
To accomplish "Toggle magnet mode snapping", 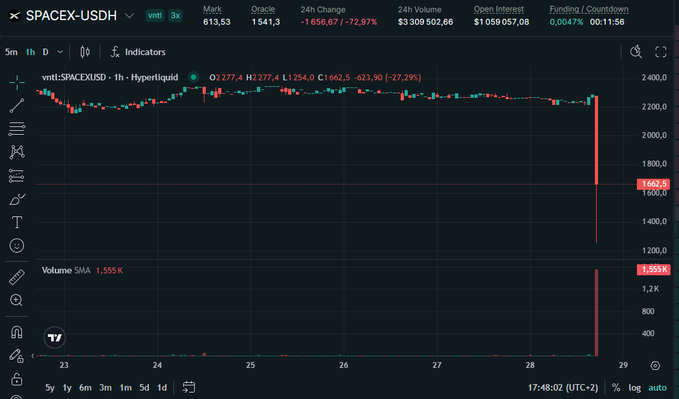I will click(16, 332).
